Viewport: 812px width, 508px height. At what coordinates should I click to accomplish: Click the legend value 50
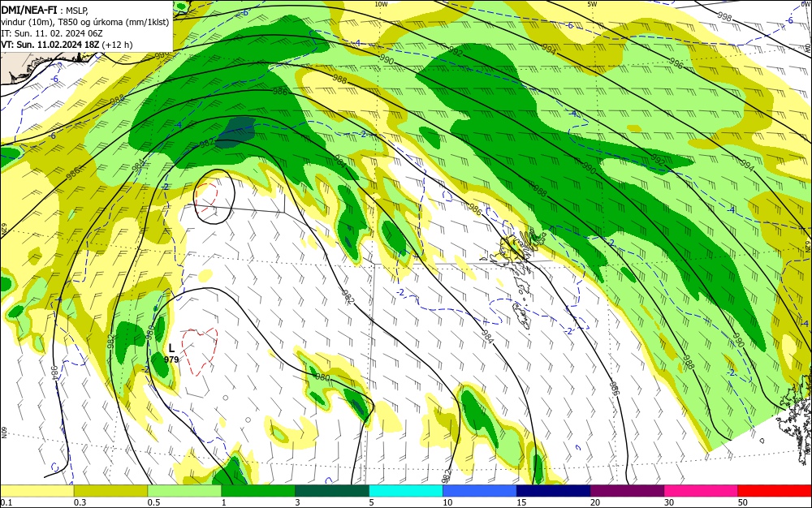coord(743,502)
